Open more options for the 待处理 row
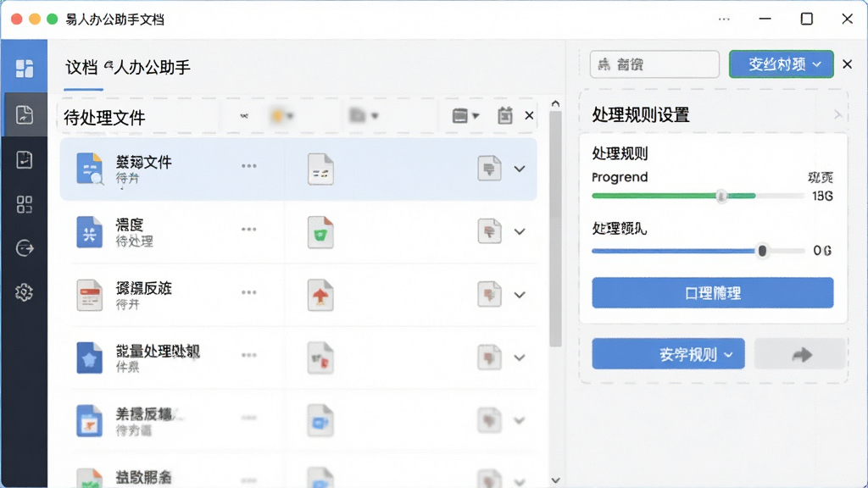868x488 pixels. pos(248,229)
